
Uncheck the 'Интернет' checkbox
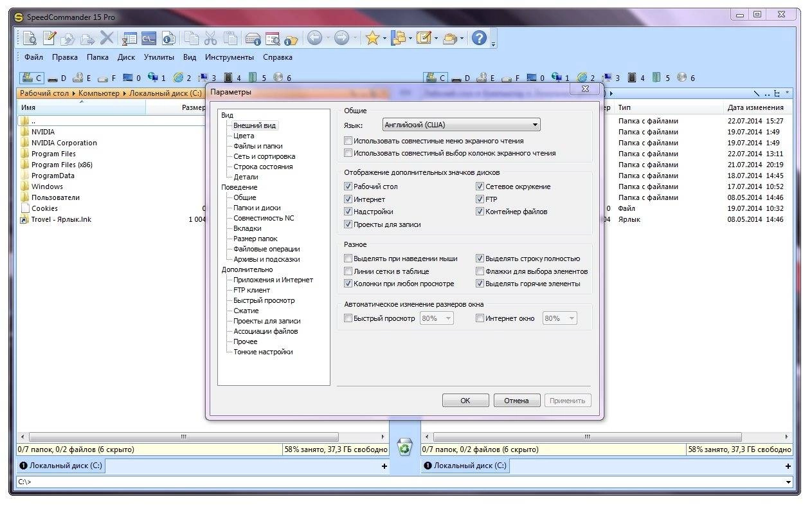pyautogui.click(x=348, y=199)
